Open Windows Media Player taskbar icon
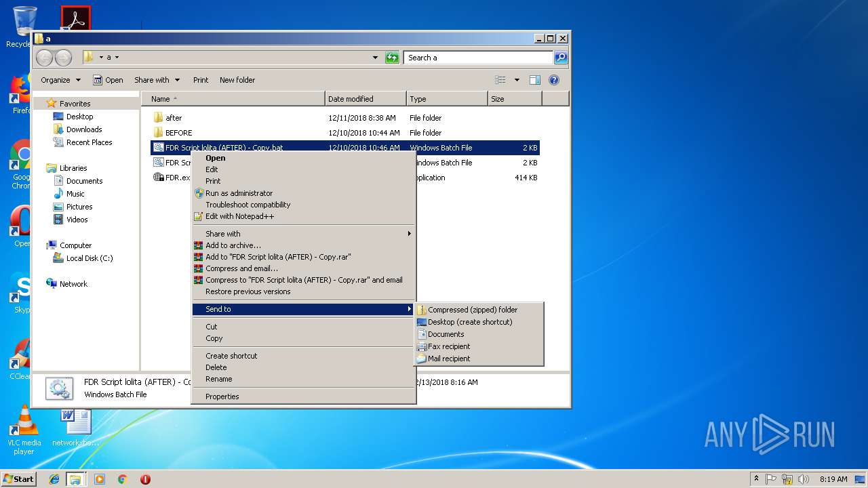 (x=99, y=479)
